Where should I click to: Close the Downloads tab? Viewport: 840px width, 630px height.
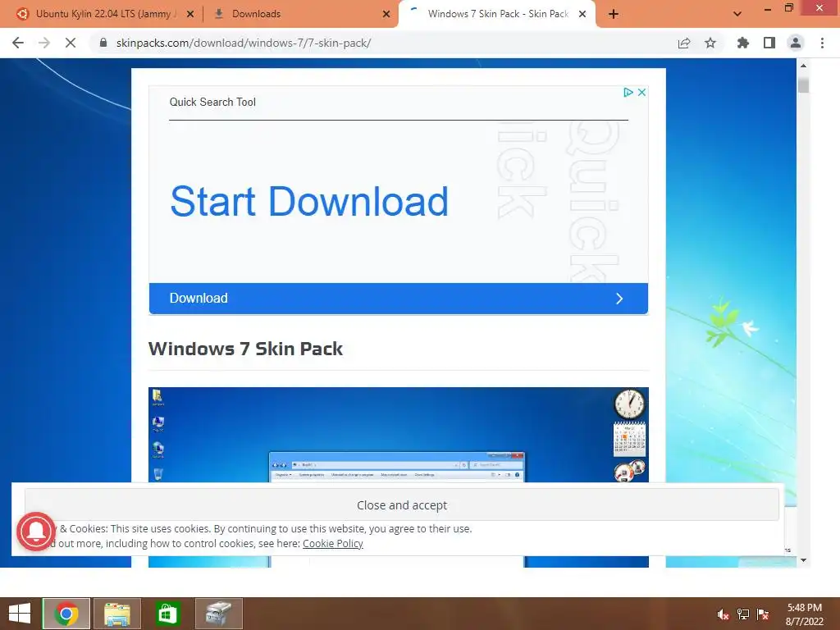click(x=386, y=14)
